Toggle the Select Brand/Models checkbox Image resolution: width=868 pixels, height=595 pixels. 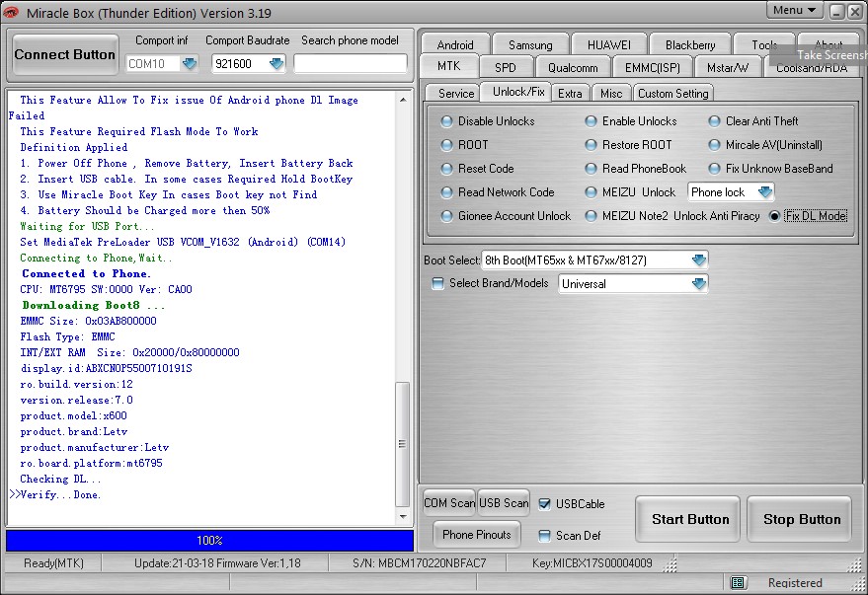437,283
